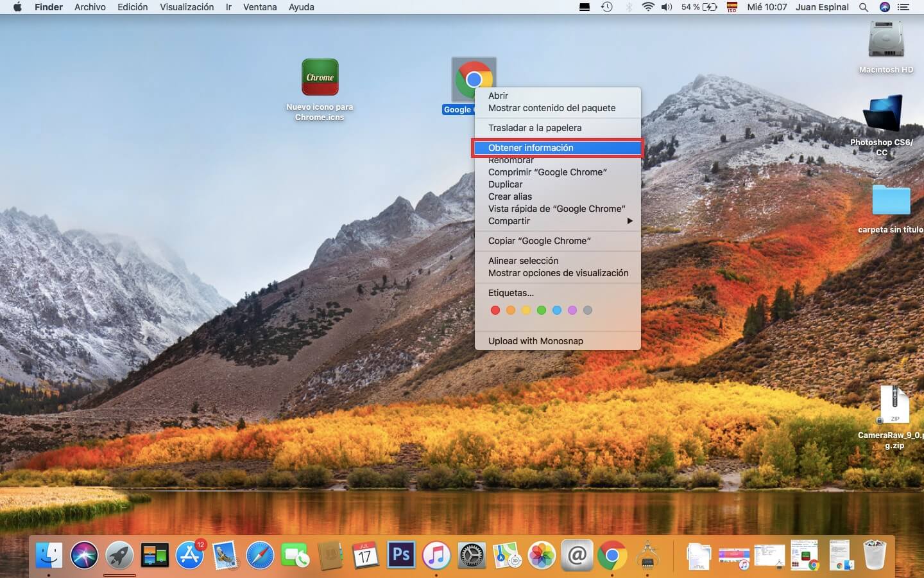Open Maps icon in the Dock
Viewport: 924px width, 578px height.
click(506, 555)
